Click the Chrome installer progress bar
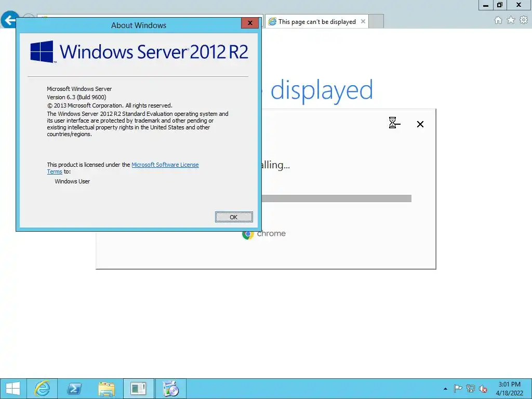Viewport: 532px width, 399px height. click(x=336, y=198)
